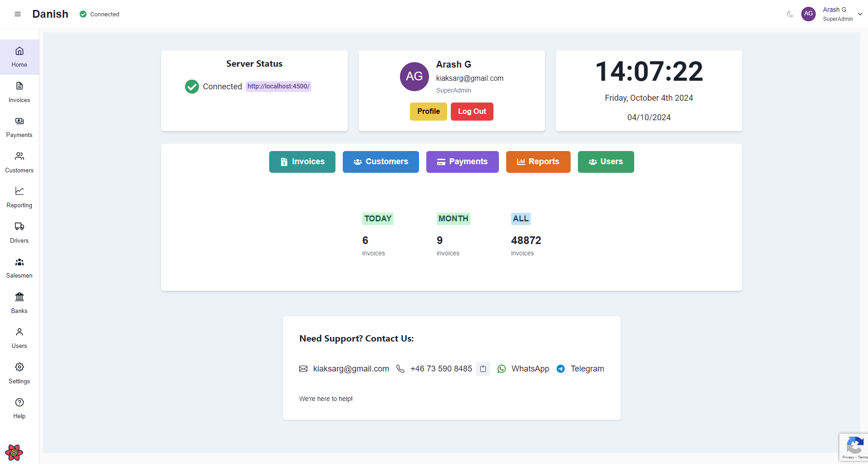868x464 pixels.
Task: Open Users in the sidebar
Action: click(20, 338)
